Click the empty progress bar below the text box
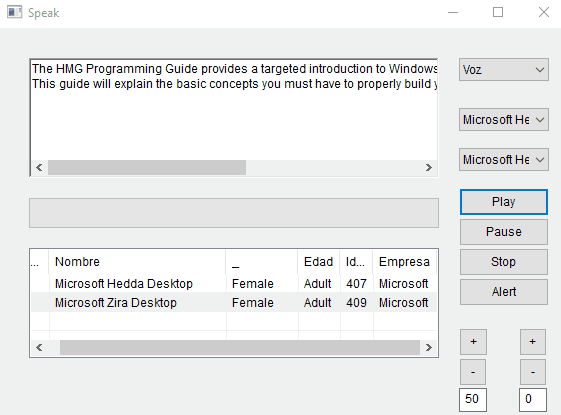Screen dimensions: 561x415 coord(234,213)
